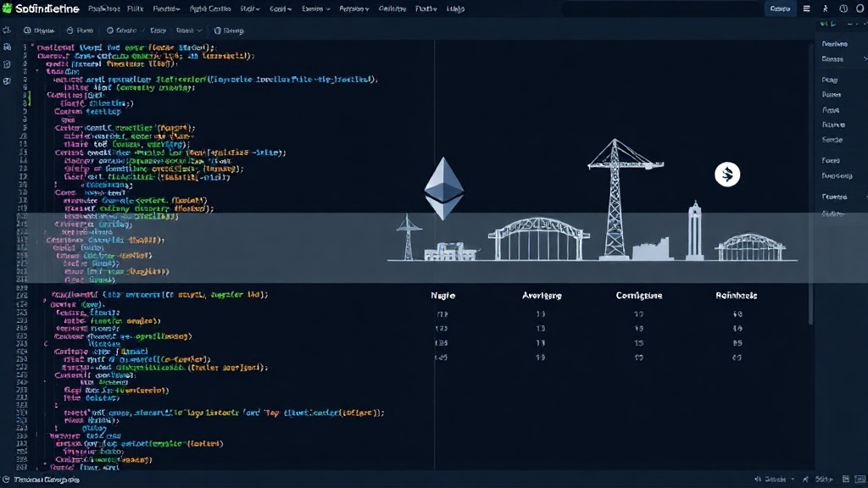
Task: Click the dark search field in the title bar
Action: click(661, 8)
